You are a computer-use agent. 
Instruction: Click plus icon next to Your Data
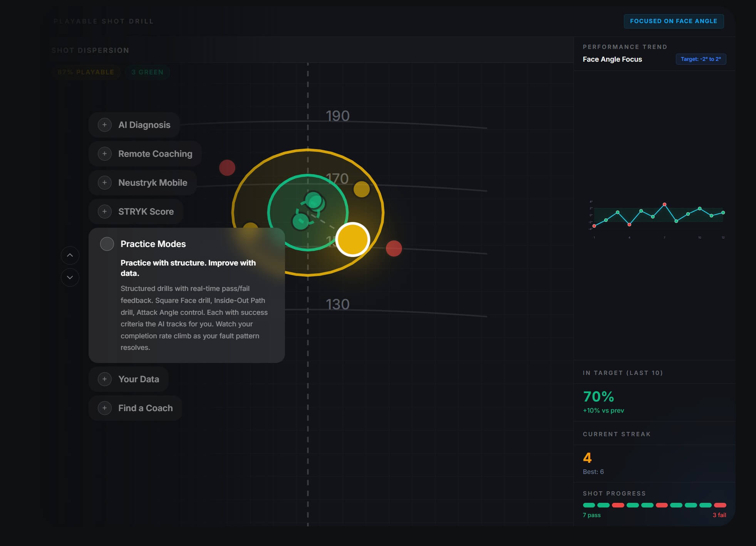point(104,379)
